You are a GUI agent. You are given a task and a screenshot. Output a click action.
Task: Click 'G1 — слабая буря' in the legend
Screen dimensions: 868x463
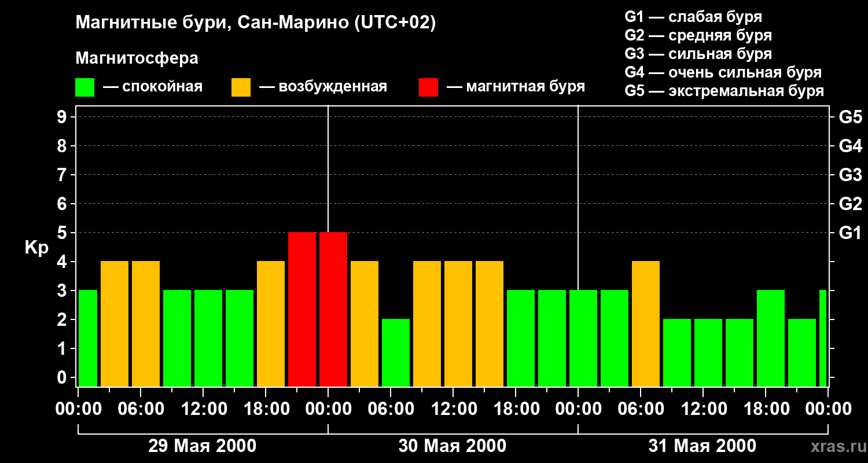click(693, 17)
